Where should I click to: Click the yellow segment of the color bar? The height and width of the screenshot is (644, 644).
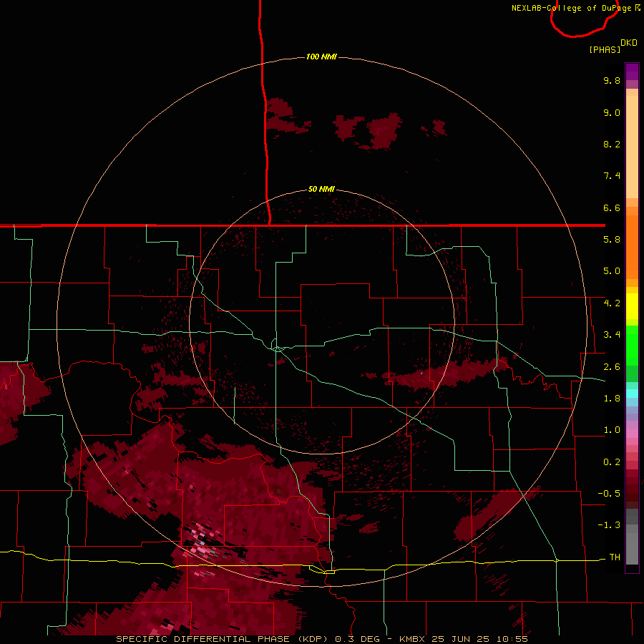[x=632, y=306]
